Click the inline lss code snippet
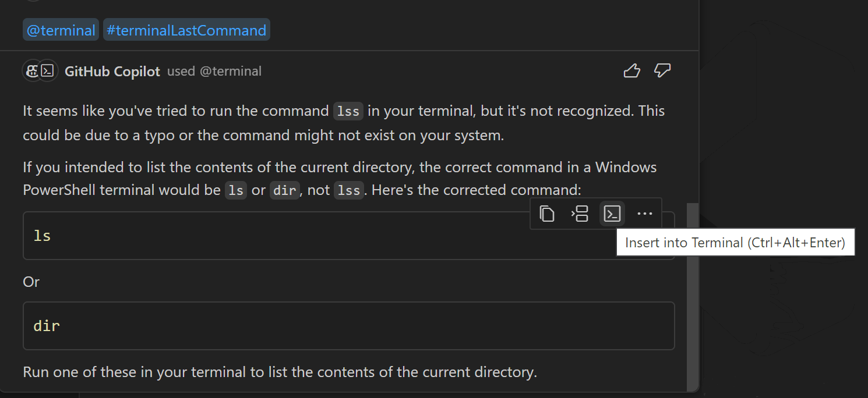Screen dimensions: 868x398 click(348, 111)
